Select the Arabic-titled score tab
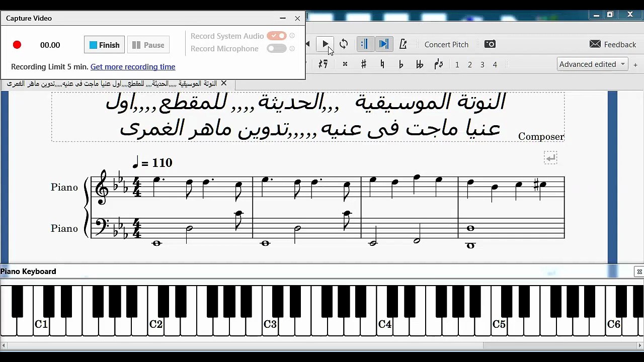 pyautogui.click(x=112, y=83)
